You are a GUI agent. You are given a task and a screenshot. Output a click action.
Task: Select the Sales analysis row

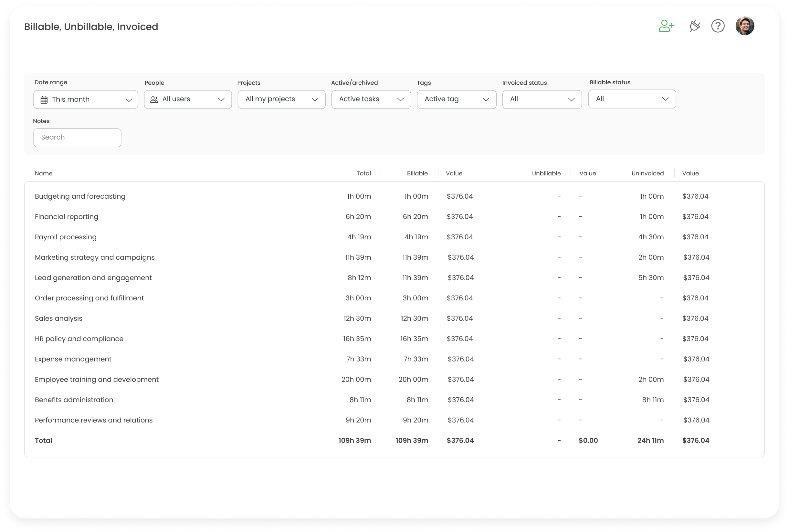click(x=58, y=318)
